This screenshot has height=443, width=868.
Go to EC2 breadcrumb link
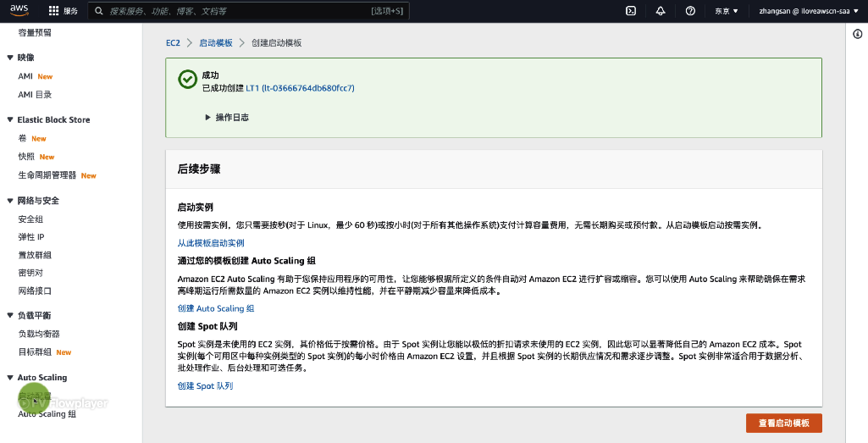[x=173, y=42]
